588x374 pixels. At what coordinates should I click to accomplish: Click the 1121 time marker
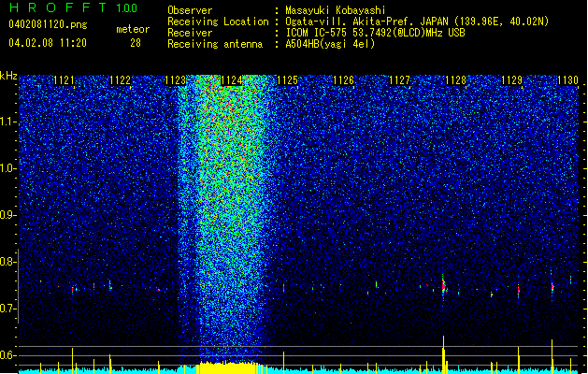pyautogui.click(x=65, y=80)
